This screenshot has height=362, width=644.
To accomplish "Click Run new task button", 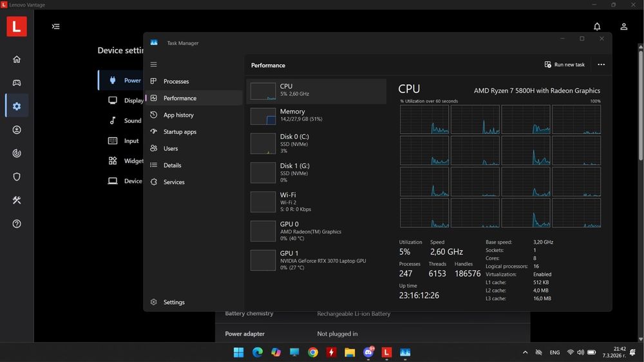I will [x=565, y=64].
